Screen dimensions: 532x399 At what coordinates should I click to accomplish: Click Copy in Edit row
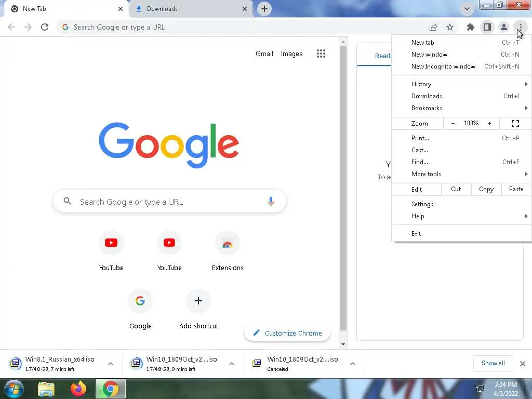click(x=486, y=189)
